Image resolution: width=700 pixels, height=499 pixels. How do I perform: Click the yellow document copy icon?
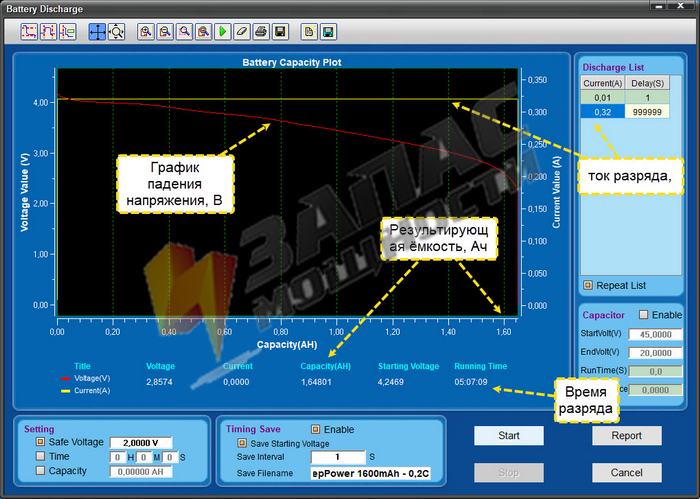[x=309, y=31]
